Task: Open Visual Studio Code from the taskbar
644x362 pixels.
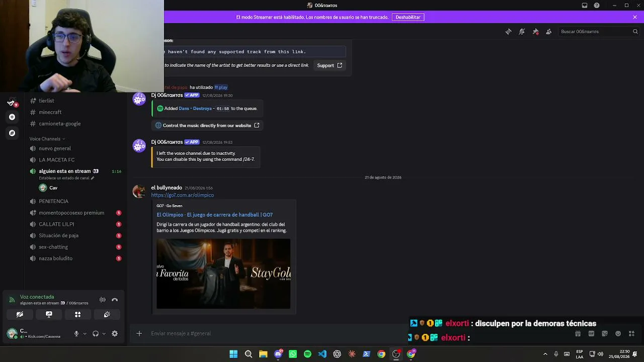Action: coord(323,354)
